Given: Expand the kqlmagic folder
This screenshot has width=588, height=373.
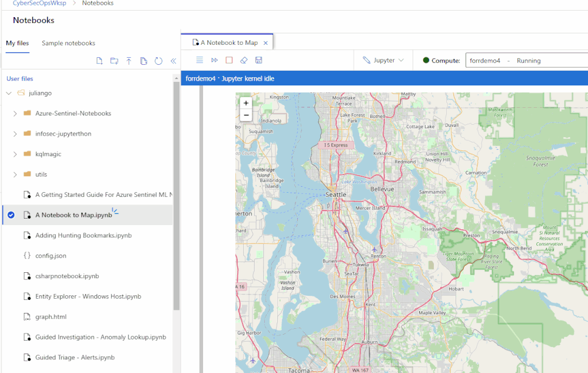Looking at the screenshot, I should point(15,154).
